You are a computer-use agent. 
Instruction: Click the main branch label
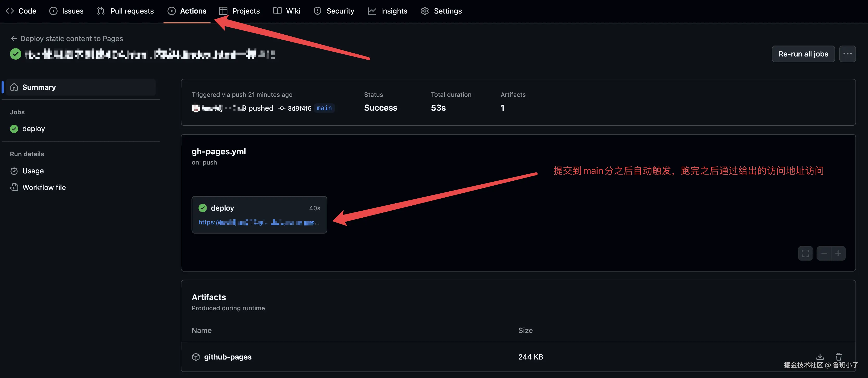click(x=324, y=108)
